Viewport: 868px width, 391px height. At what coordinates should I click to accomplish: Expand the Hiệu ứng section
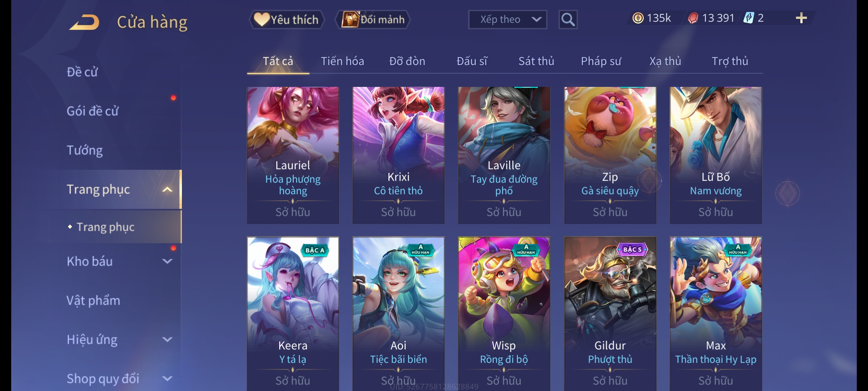pos(167,340)
